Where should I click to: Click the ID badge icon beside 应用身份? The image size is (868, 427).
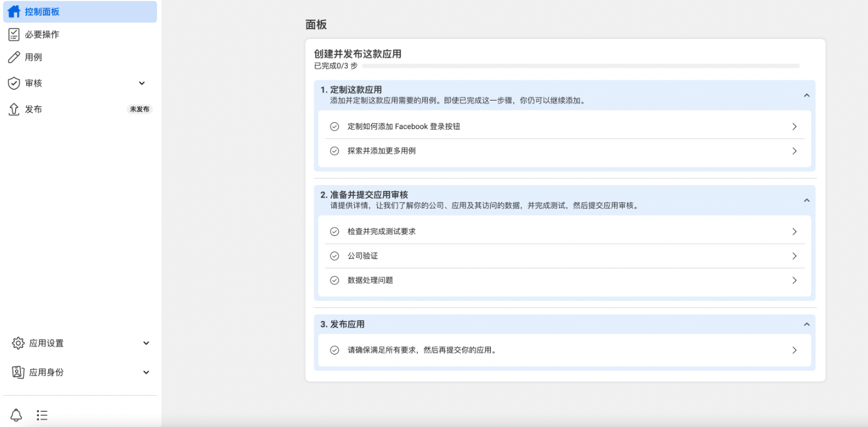18,372
